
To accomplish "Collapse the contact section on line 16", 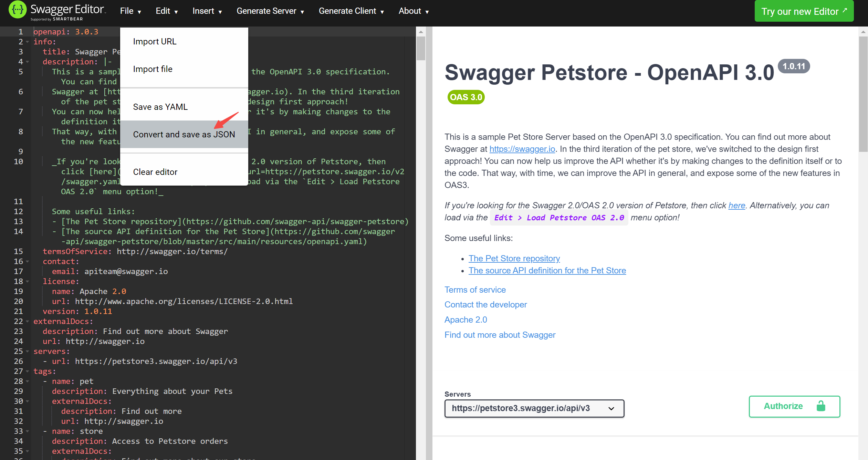I will coord(28,261).
